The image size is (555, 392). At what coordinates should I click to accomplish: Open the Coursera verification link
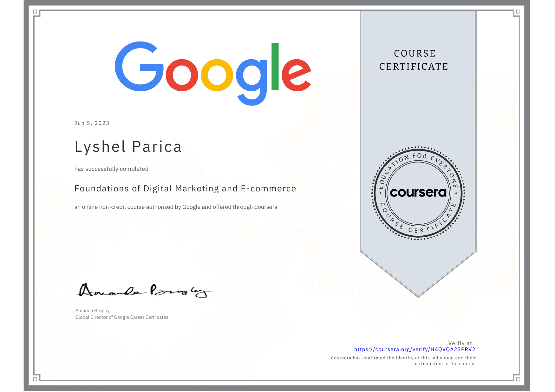click(x=415, y=349)
